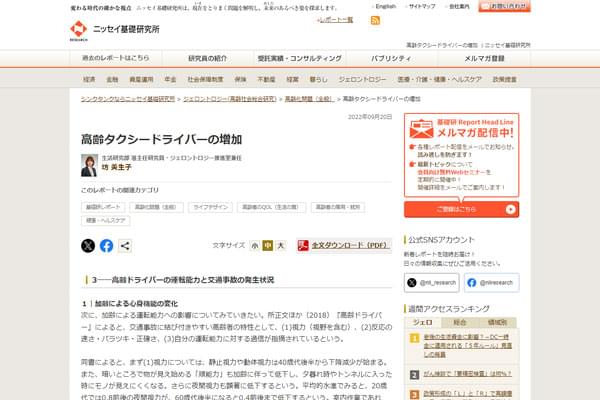600x400 pixels.
Task: Click the English language link
Action: coord(385,7)
